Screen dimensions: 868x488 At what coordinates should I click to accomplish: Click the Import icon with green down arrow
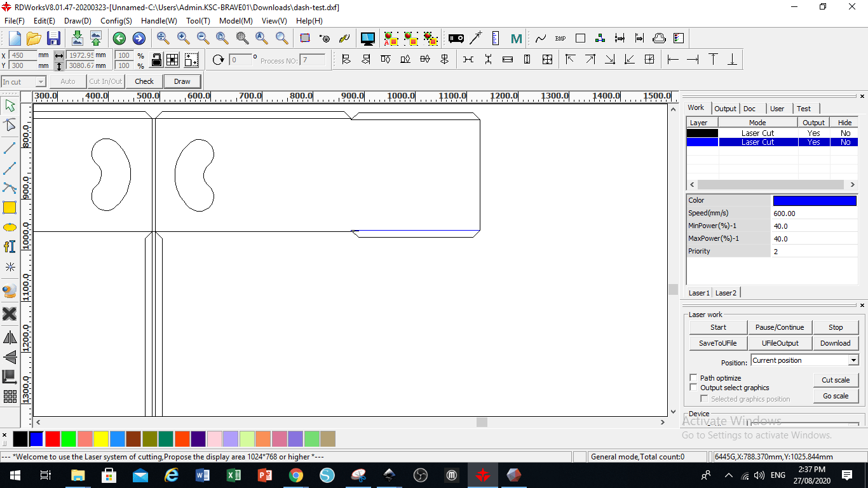(77, 38)
